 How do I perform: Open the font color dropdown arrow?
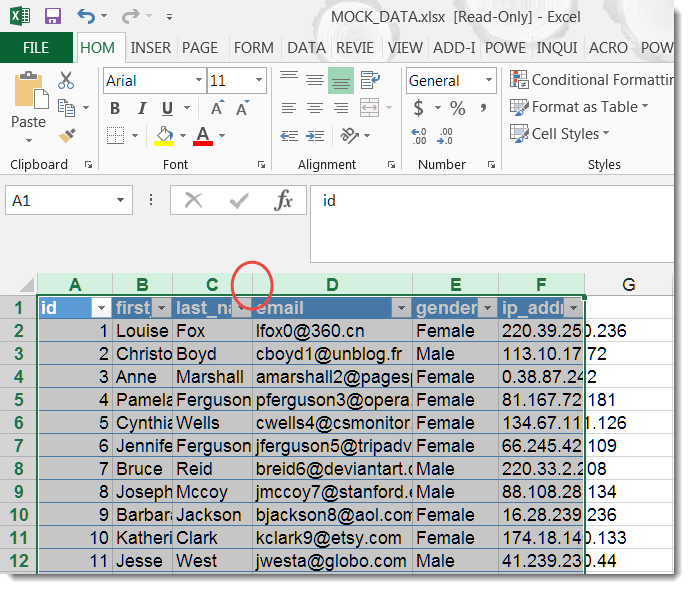222,136
